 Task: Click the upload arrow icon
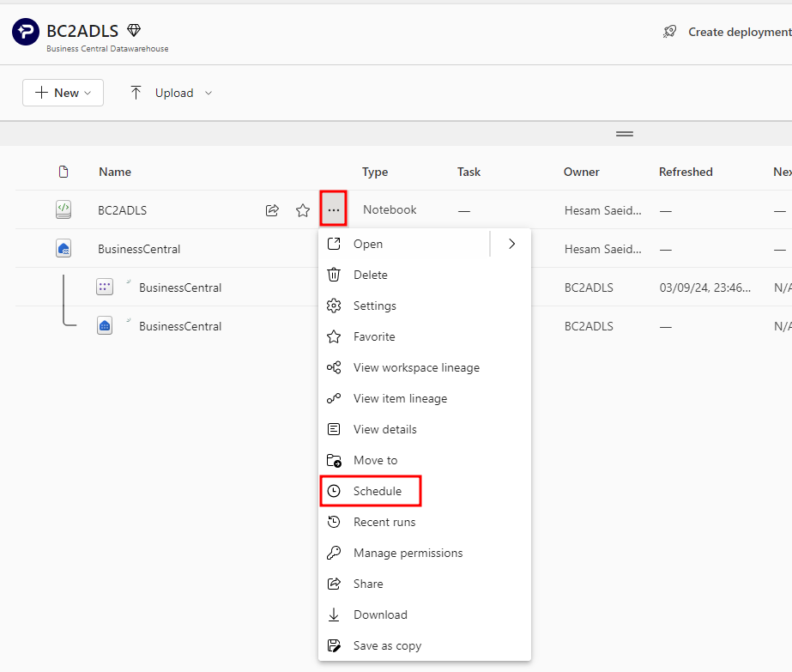(x=136, y=93)
